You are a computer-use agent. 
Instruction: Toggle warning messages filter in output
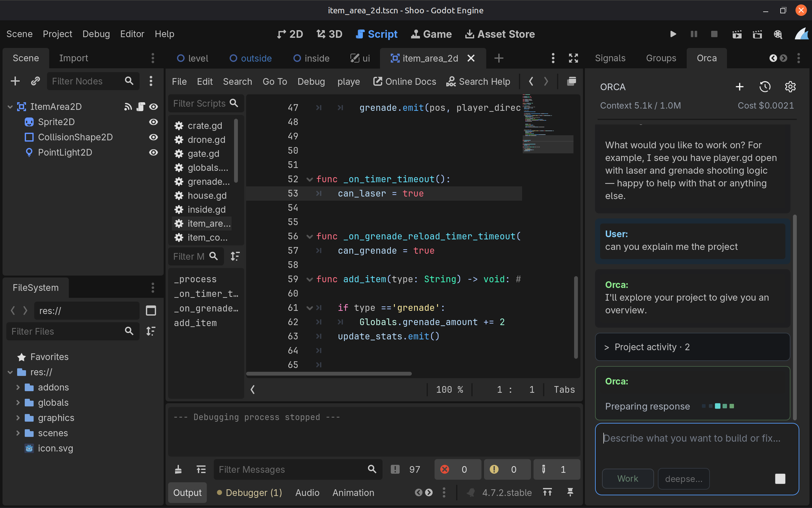tap(507, 469)
